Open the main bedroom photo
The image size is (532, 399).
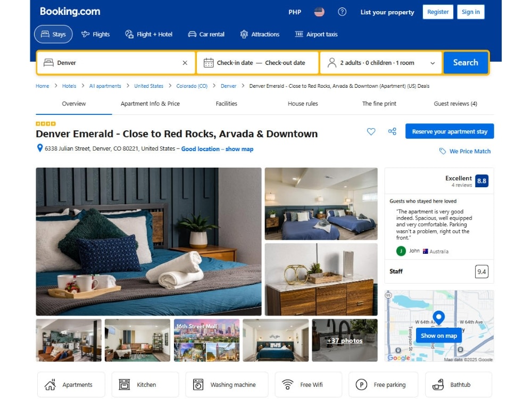tap(148, 242)
